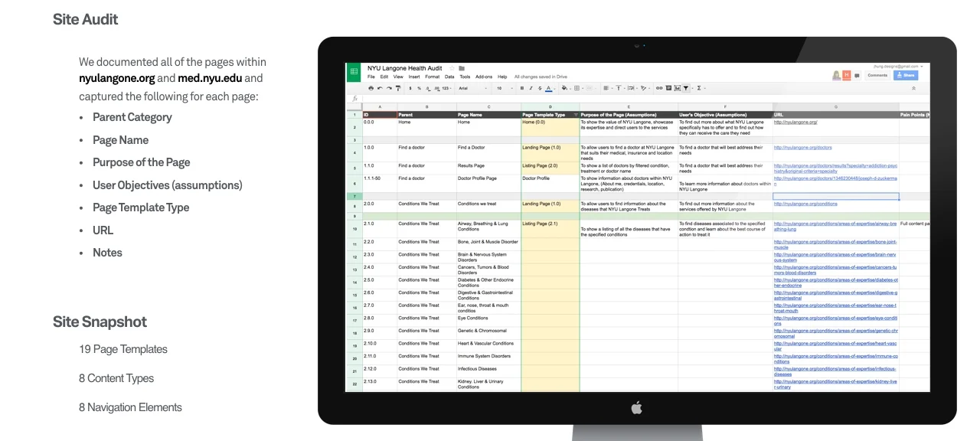
Task: Open the text rotation dropdown
Action: click(x=645, y=88)
